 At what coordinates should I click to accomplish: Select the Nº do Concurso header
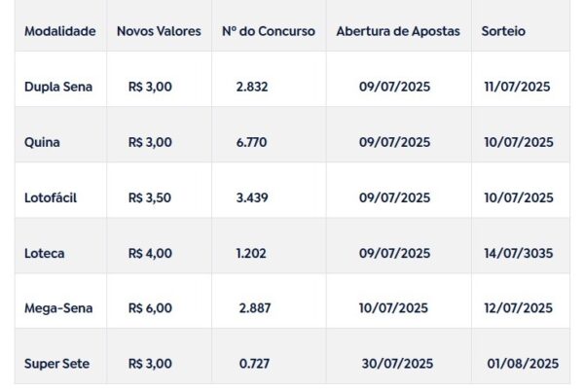tap(268, 31)
